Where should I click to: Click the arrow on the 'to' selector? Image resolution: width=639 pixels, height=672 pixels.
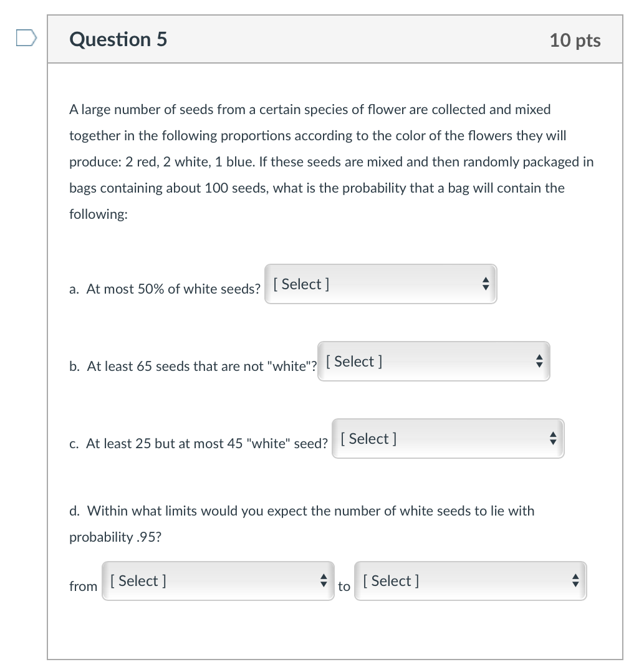pyautogui.click(x=576, y=580)
